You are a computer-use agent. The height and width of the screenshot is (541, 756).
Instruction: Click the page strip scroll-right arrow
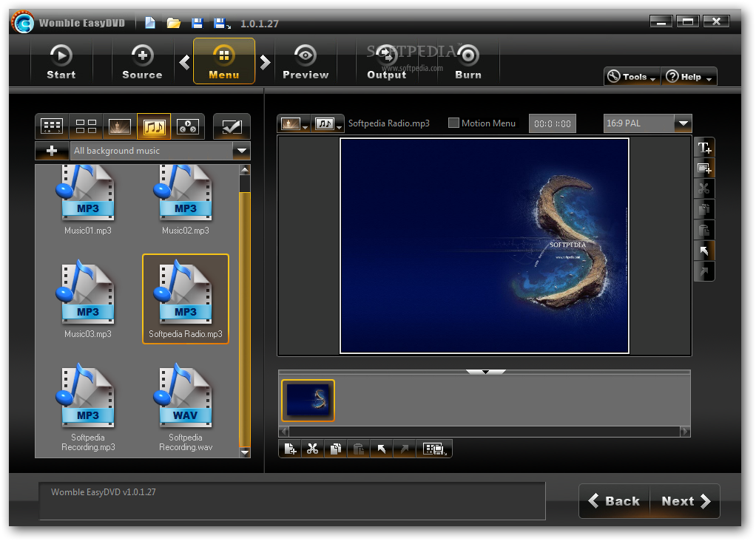685,432
